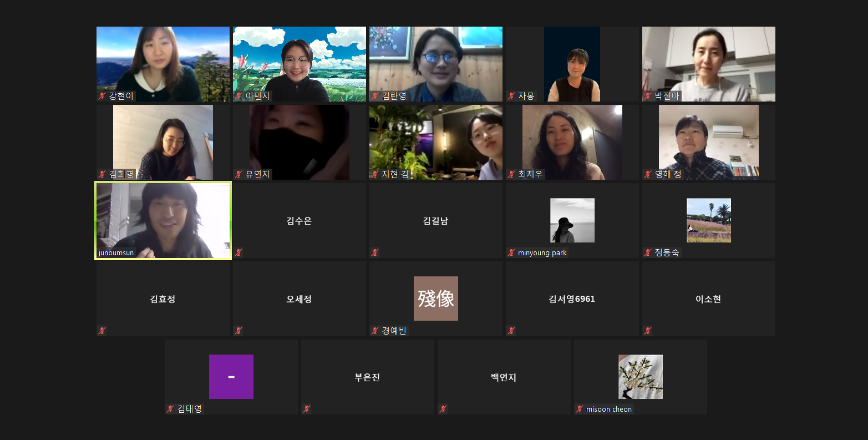
Task: Click the name 김수은 in its tile
Action: [x=300, y=221]
